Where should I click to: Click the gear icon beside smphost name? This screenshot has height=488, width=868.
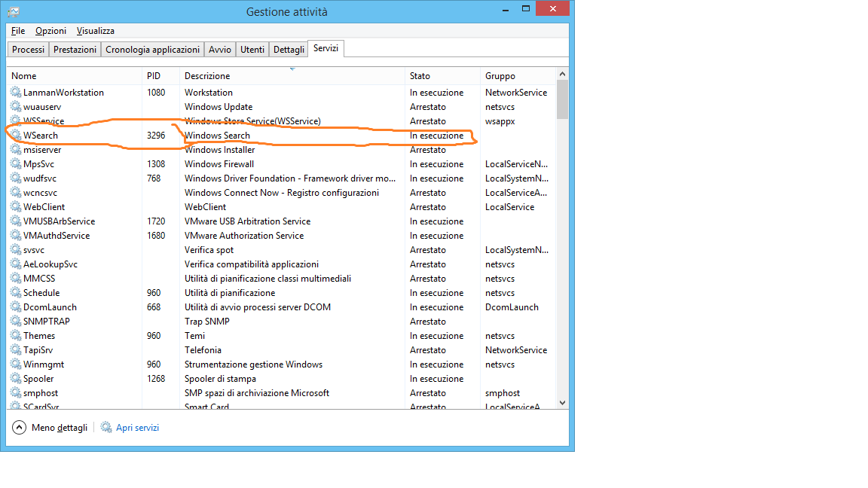16,393
